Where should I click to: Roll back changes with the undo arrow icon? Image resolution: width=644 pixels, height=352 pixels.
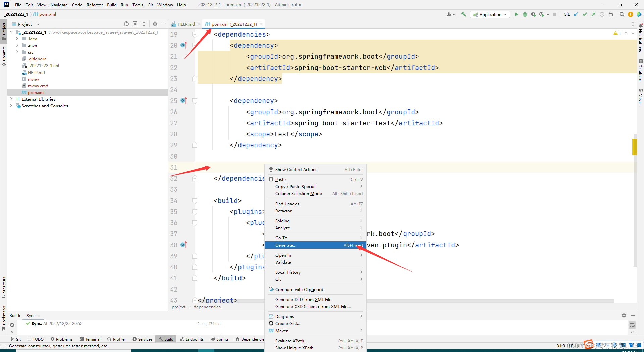point(611,14)
